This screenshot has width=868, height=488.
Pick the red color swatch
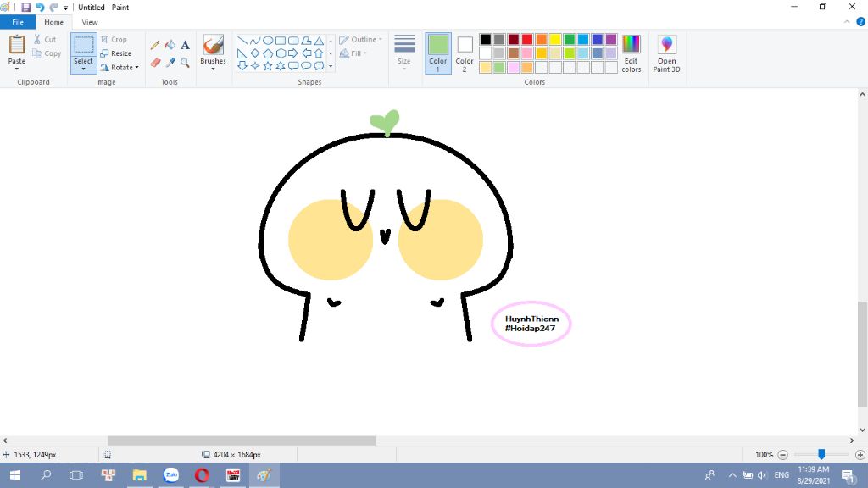tap(527, 39)
